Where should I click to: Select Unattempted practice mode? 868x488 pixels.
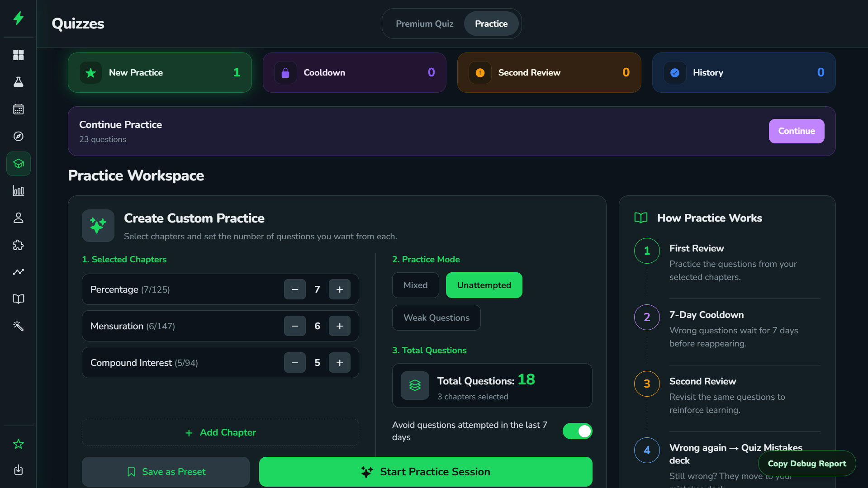pos(484,285)
